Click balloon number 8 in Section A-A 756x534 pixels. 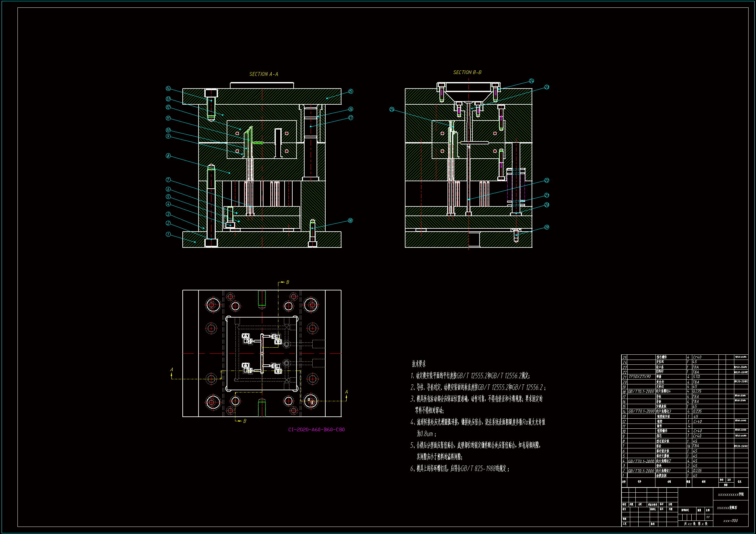[x=168, y=156]
